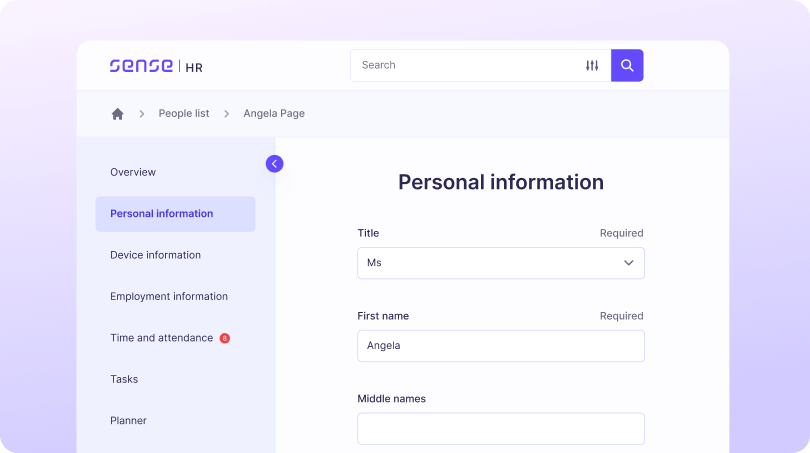Click the First name field
Viewport: 810px width, 453px height.
point(500,346)
